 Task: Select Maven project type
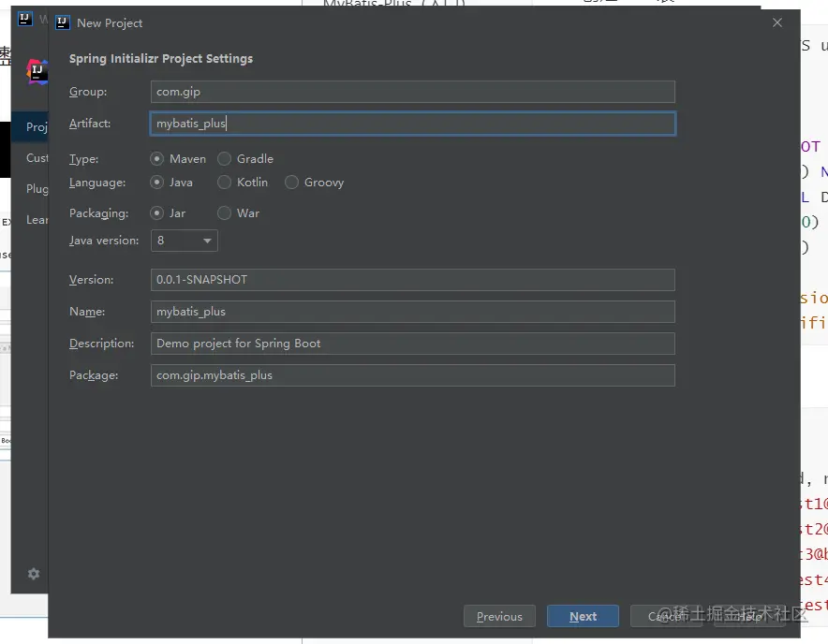179,159
